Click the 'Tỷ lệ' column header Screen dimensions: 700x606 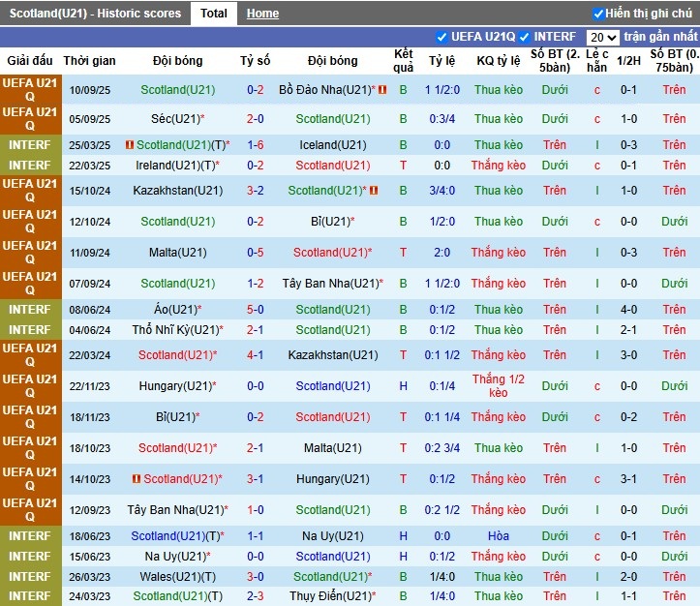[441, 60]
